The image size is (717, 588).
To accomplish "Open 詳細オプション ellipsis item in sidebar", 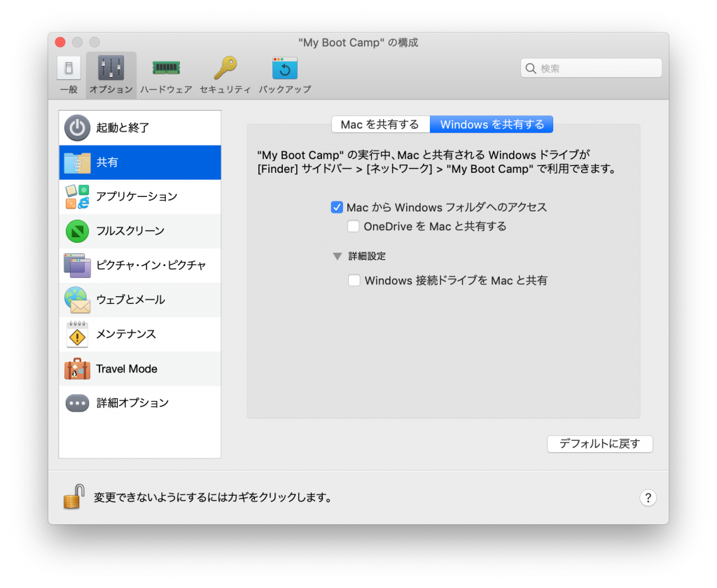I will 140,402.
